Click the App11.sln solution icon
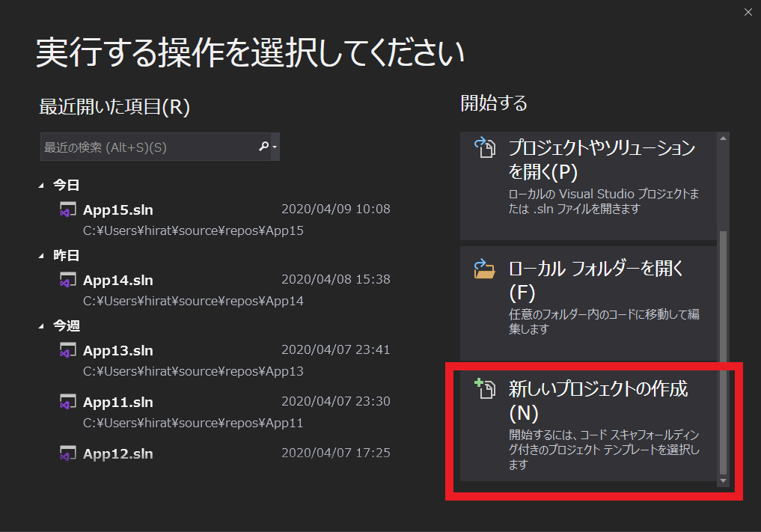The image size is (761, 532). coord(67,402)
